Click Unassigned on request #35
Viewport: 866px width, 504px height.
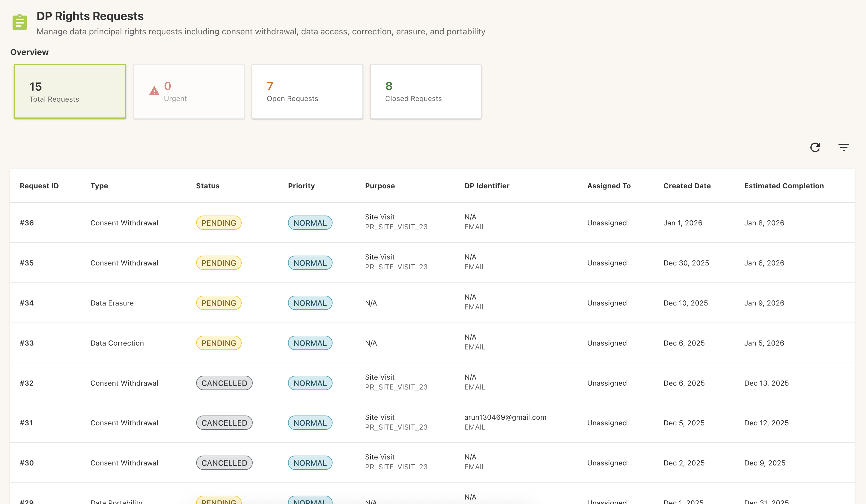point(606,263)
